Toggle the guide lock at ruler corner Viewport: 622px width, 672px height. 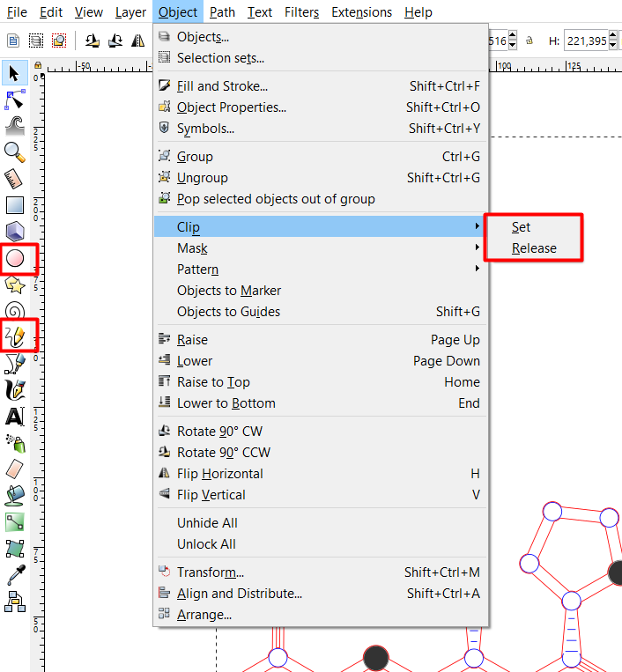(38, 65)
